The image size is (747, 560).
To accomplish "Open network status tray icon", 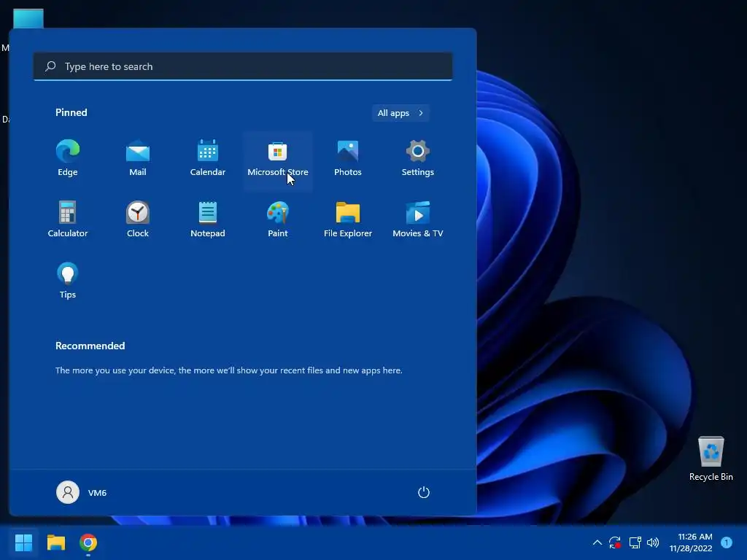I will [635, 542].
